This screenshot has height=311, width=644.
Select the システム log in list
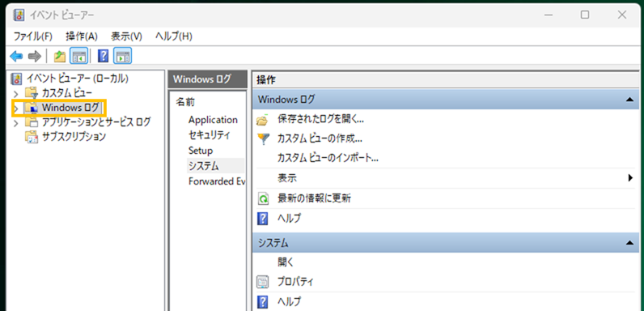point(204,166)
